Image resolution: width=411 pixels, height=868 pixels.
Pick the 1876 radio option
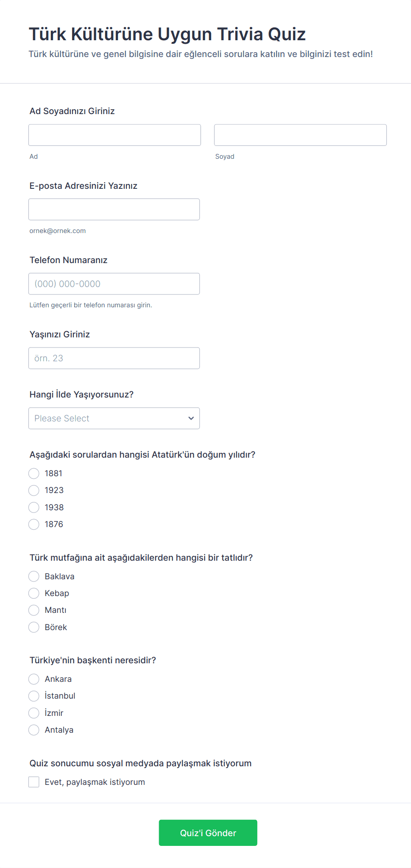click(x=34, y=524)
